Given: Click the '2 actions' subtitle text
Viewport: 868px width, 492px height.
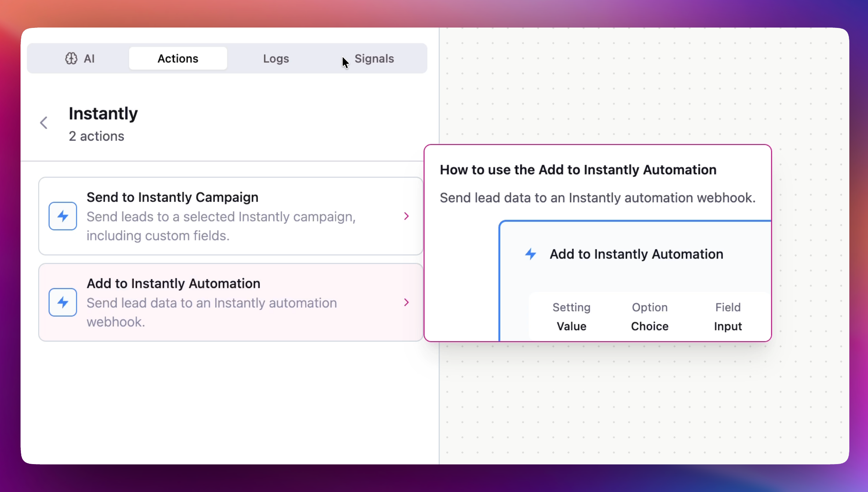Looking at the screenshot, I should click(96, 136).
